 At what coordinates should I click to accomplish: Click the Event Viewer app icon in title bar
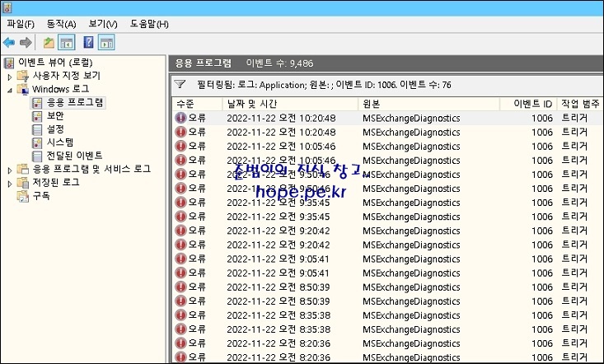(7, 7)
